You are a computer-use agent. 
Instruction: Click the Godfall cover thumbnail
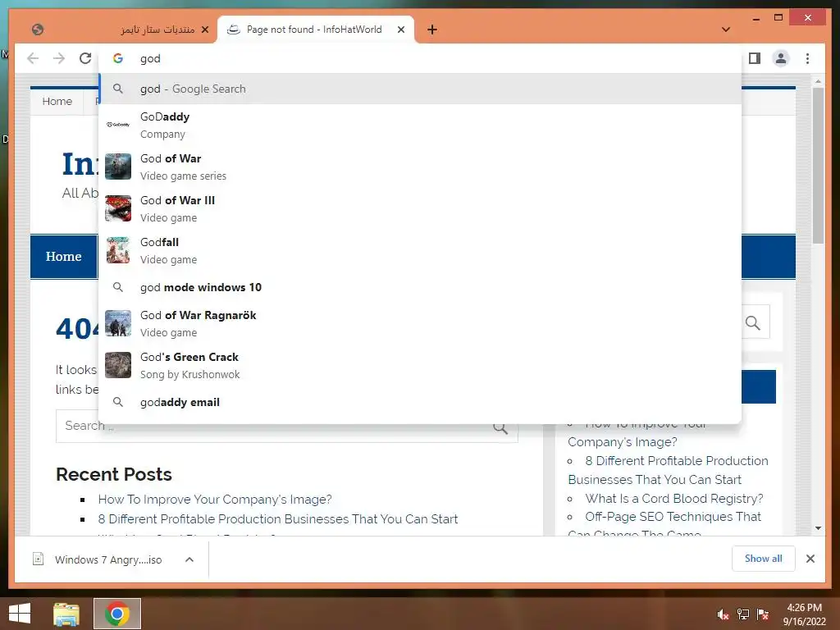point(118,250)
